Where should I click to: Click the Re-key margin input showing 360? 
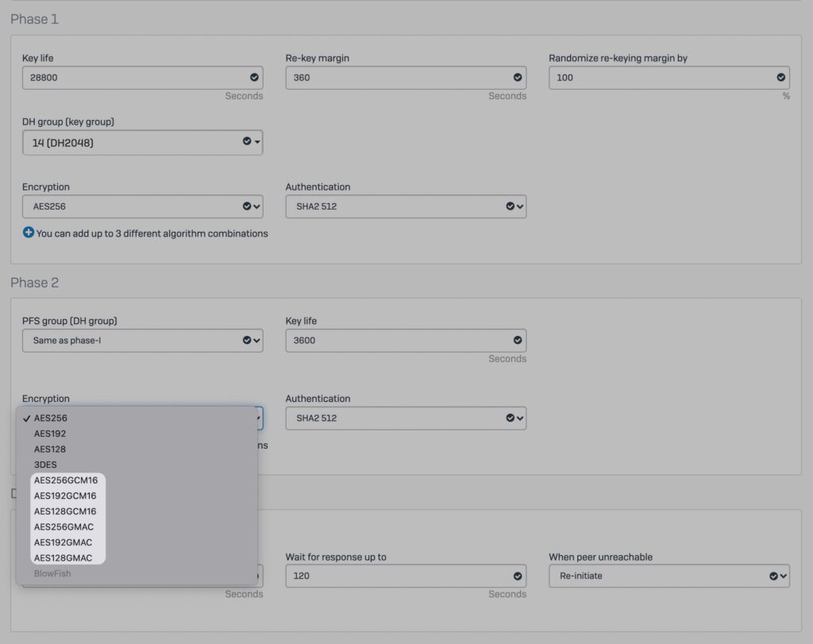click(x=406, y=78)
